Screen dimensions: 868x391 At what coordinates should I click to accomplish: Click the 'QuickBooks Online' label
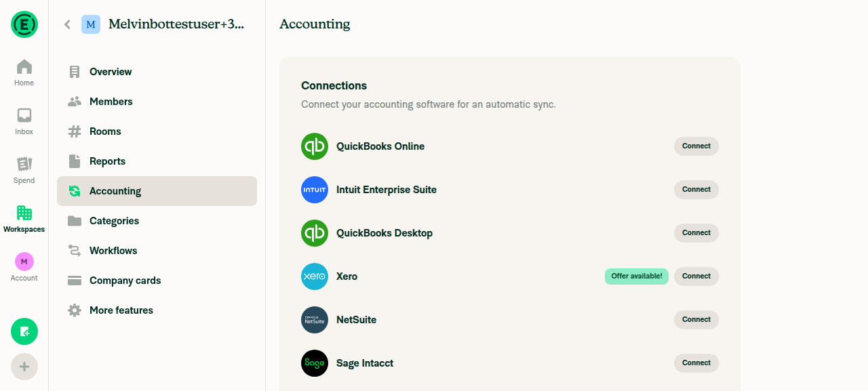pyautogui.click(x=380, y=146)
